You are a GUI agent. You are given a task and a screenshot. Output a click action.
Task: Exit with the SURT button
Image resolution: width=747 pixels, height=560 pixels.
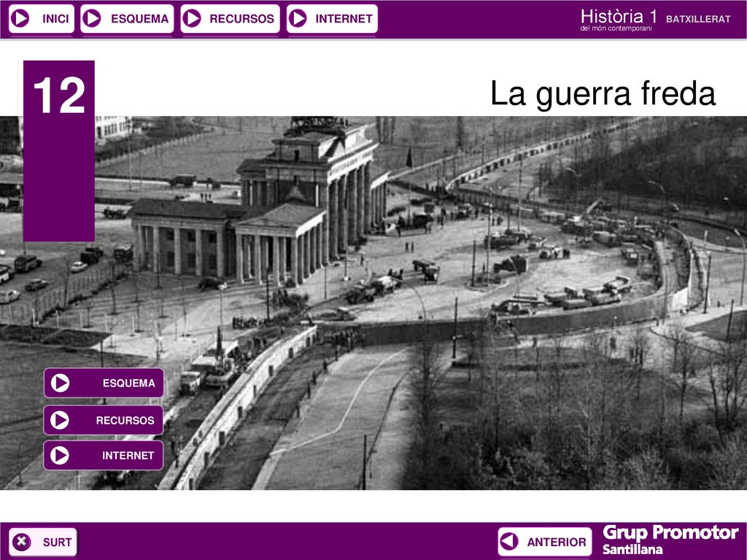pos(43,542)
